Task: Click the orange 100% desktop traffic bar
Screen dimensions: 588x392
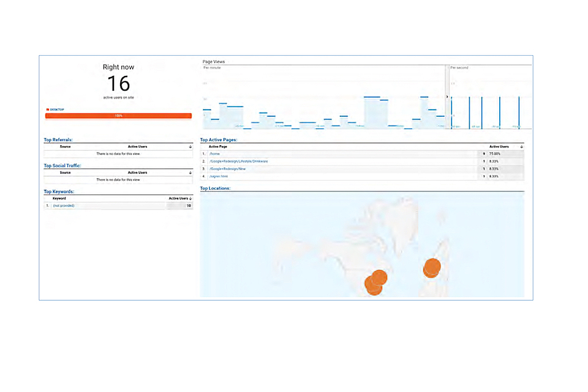Action: click(118, 115)
